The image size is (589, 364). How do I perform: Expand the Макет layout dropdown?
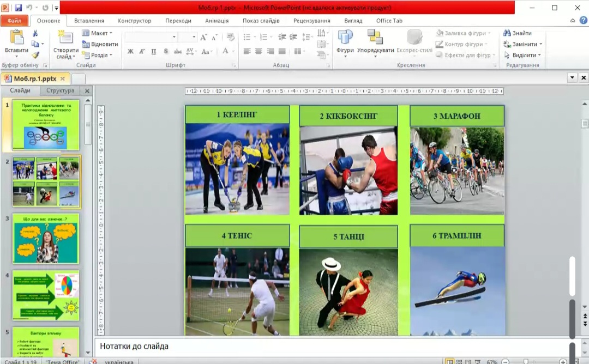(98, 33)
